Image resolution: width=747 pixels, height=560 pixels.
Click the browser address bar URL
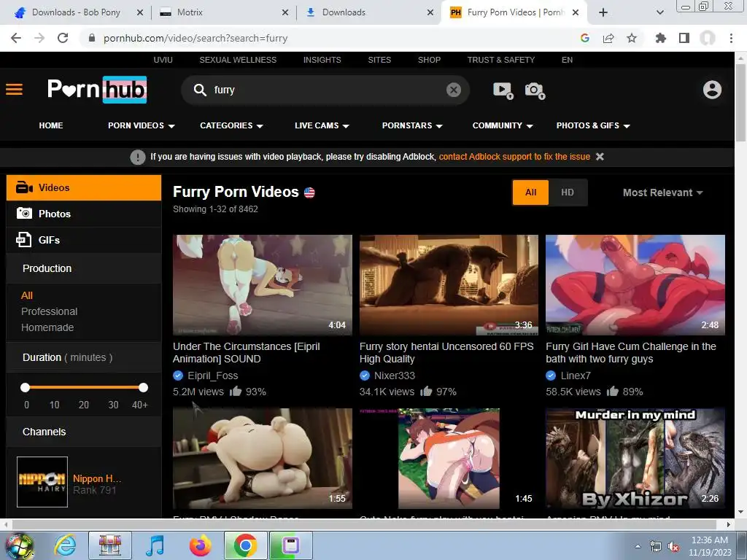196,38
